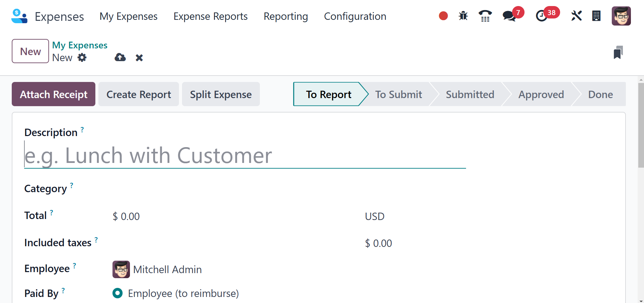Open the Mitchell Admin user avatar menu
The image size is (644, 303).
tap(621, 16)
